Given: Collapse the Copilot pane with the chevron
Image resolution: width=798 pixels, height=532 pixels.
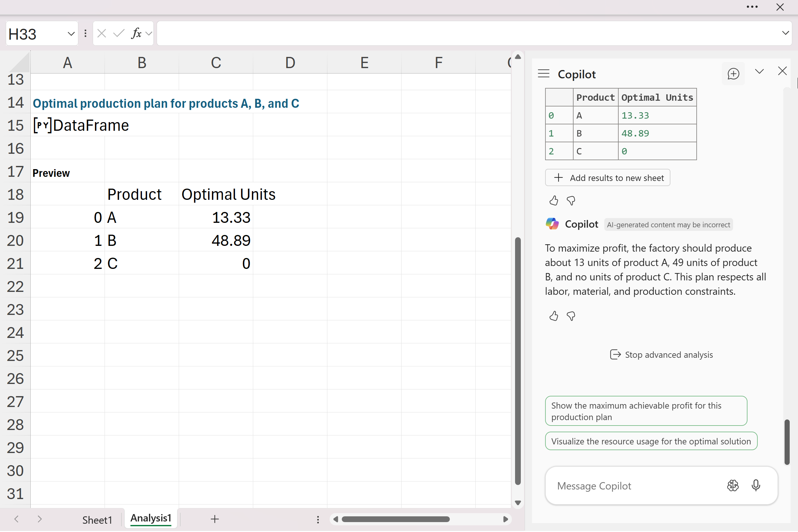Looking at the screenshot, I should pos(759,71).
